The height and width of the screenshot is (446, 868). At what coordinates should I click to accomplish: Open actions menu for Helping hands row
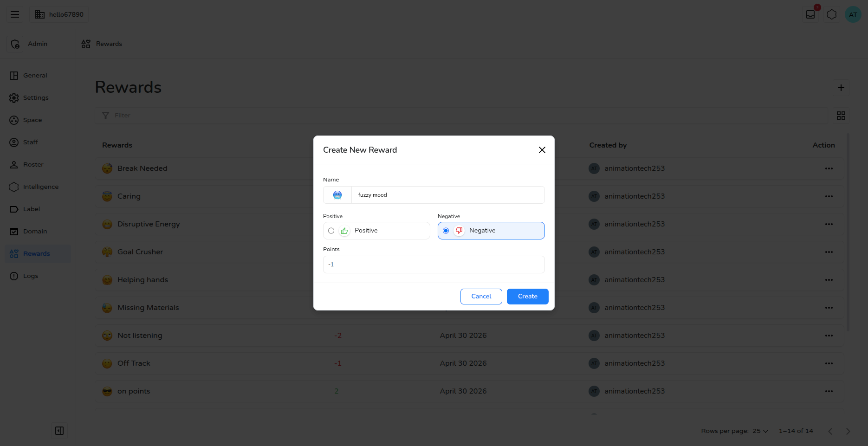pyautogui.click(x=829, y=280)
